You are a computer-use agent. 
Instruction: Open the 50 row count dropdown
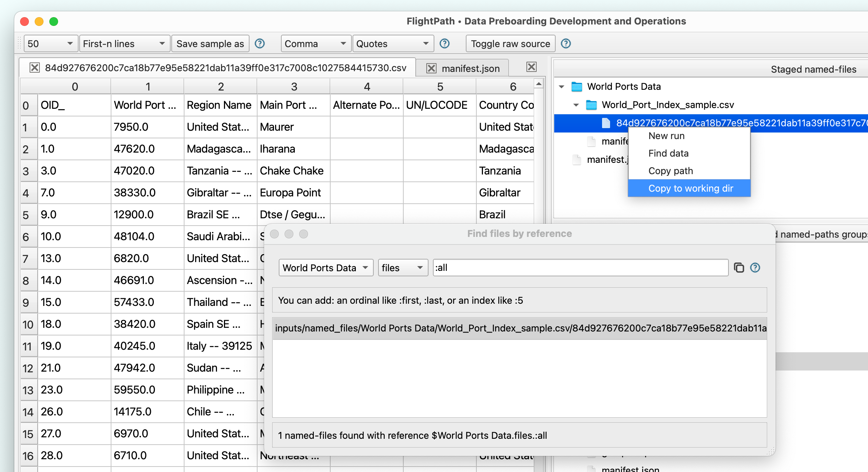[x=51, y=44]
